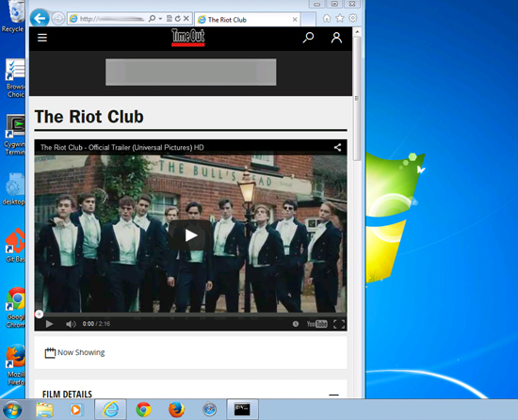518x420 pixels.
Task: Select the Mozilla Firefox desktop shortcut
Action: point(14,364)
